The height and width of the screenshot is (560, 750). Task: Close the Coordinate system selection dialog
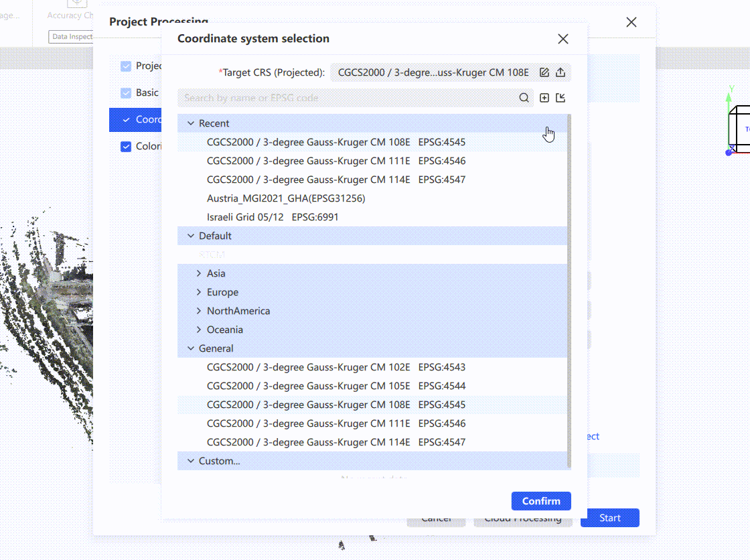[x=563, y=39]
